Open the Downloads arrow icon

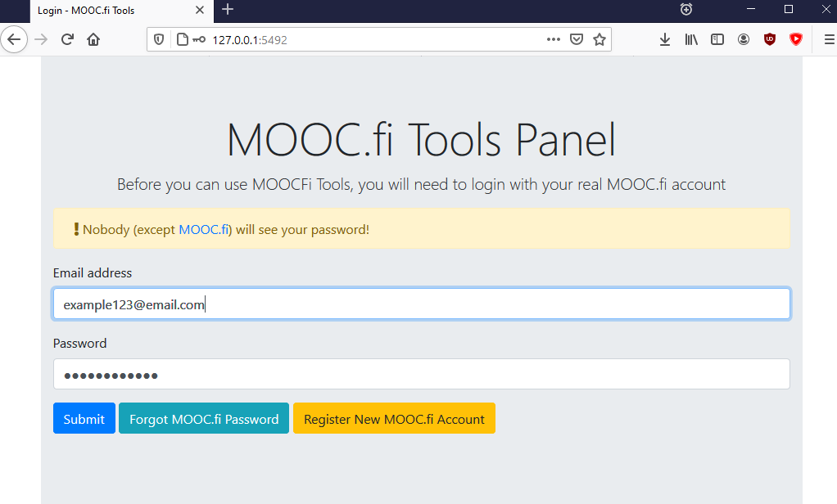pyautogui.click(x=664, y=39)
